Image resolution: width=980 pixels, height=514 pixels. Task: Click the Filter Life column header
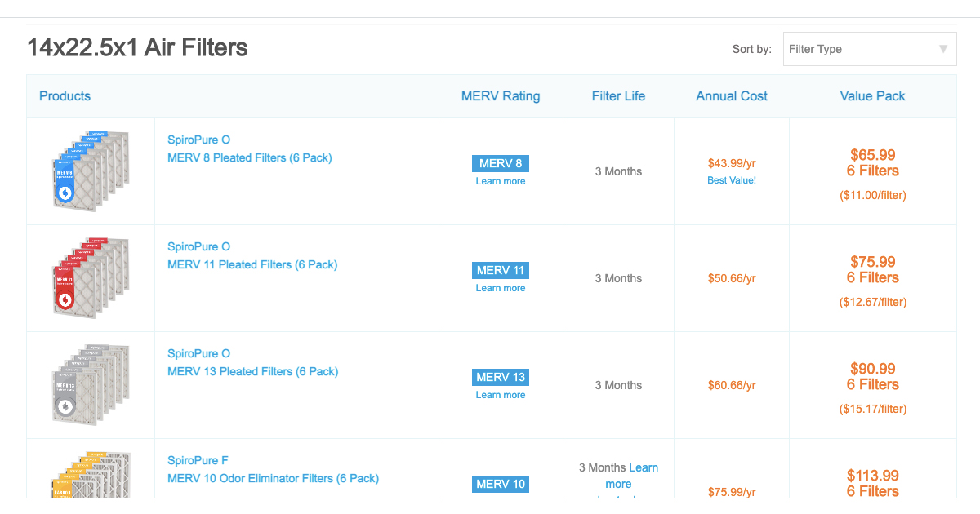(618, 95)
